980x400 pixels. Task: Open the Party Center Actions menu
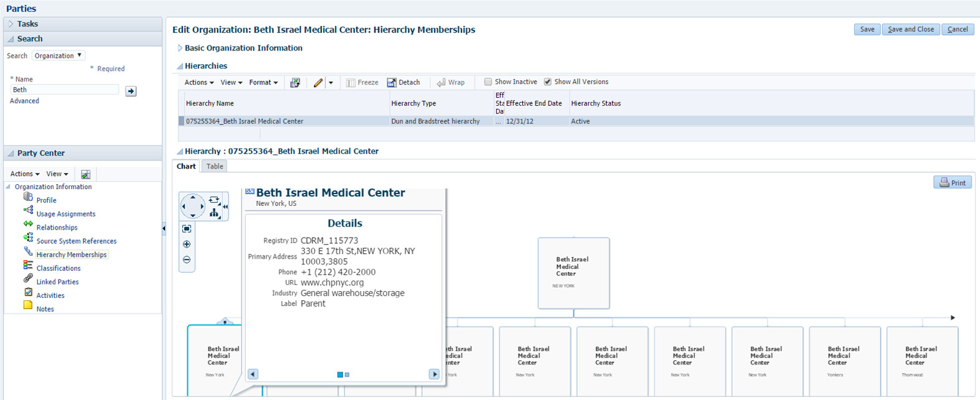25,174
